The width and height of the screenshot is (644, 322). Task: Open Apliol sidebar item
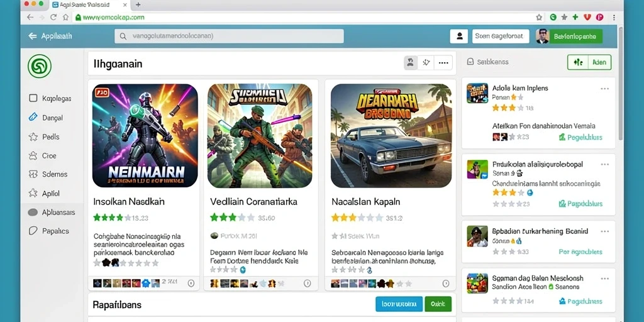click(x=44, y=193)
